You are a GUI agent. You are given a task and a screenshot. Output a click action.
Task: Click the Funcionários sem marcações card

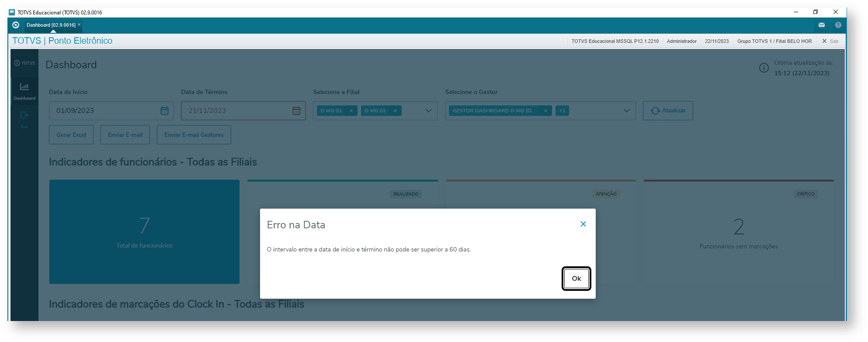pos(739,232)
